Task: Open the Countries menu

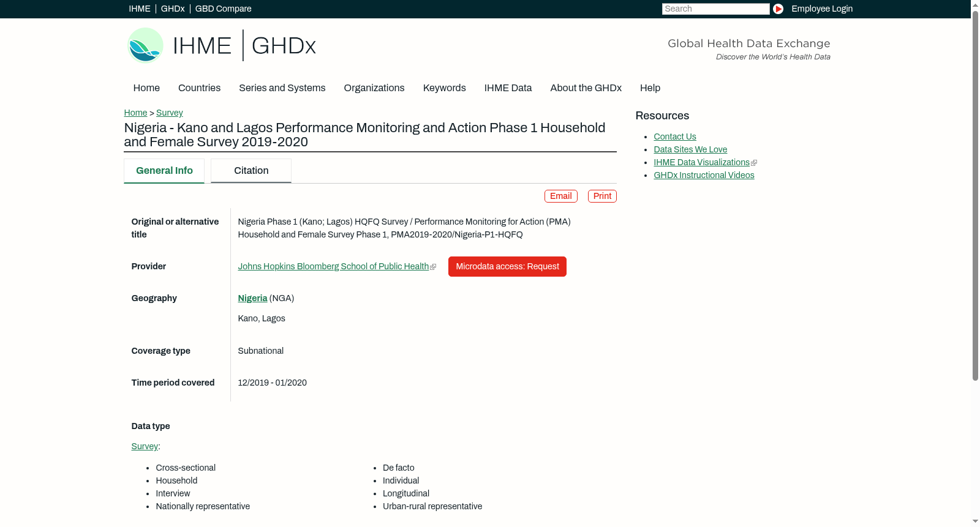Action: [x=199, y=88]
